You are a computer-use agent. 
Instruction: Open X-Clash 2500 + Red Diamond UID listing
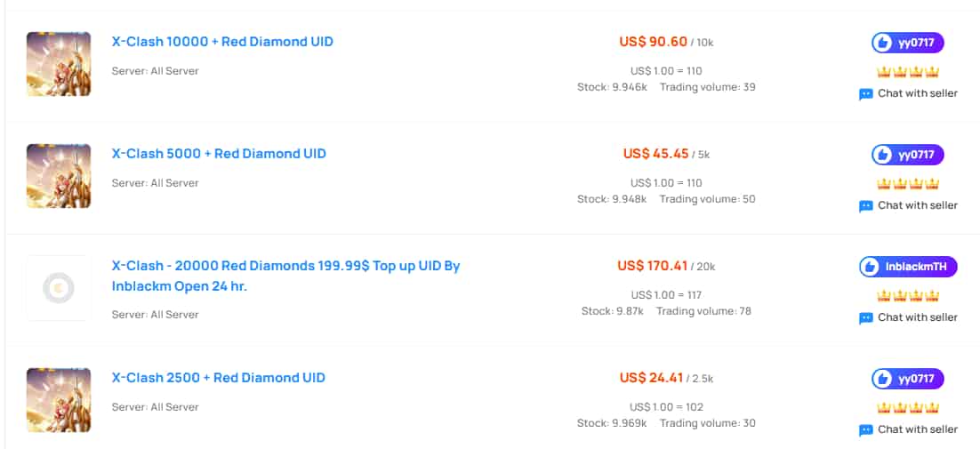click(x=219, y=378)
